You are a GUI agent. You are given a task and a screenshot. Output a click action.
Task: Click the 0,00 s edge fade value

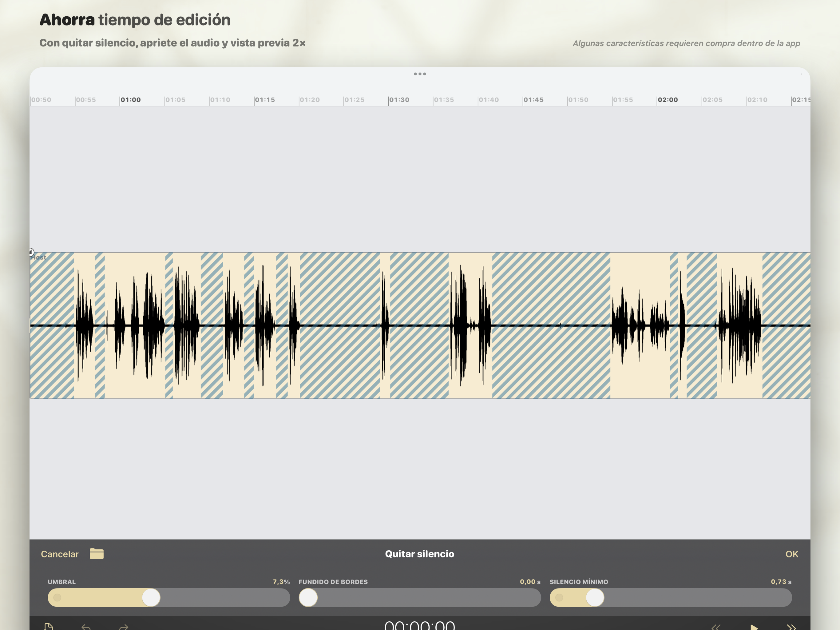point(530,582)
